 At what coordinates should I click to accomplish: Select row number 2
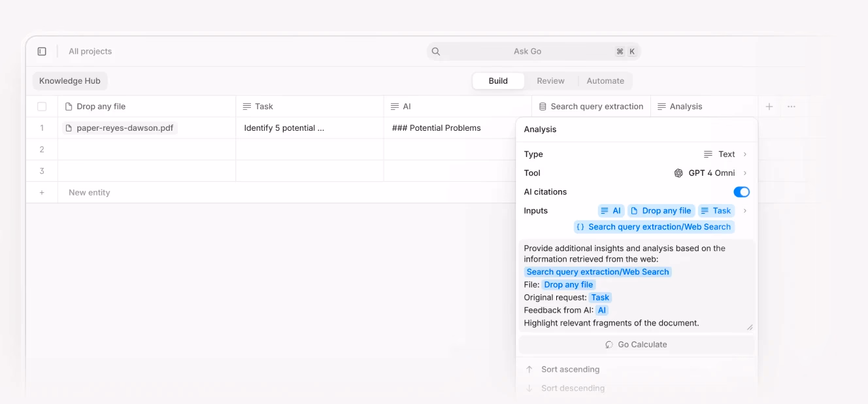point(42,150)
